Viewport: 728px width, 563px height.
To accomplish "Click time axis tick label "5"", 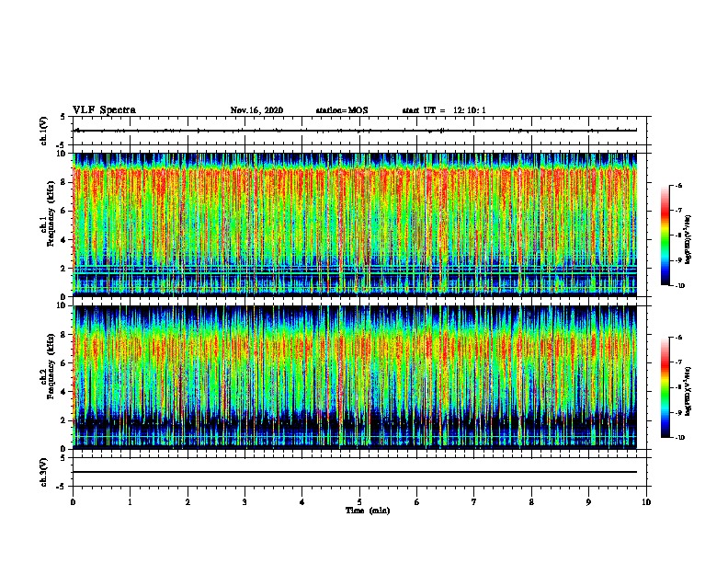I will coord(359,502).
